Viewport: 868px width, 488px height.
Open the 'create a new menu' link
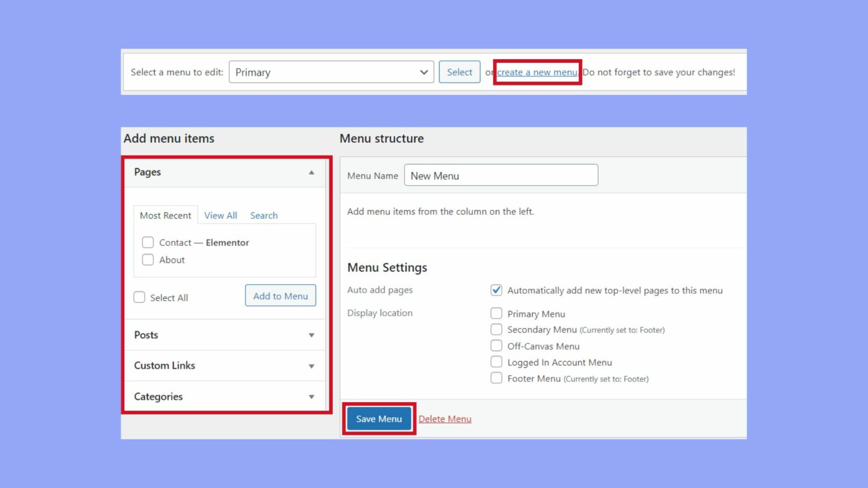536,72
